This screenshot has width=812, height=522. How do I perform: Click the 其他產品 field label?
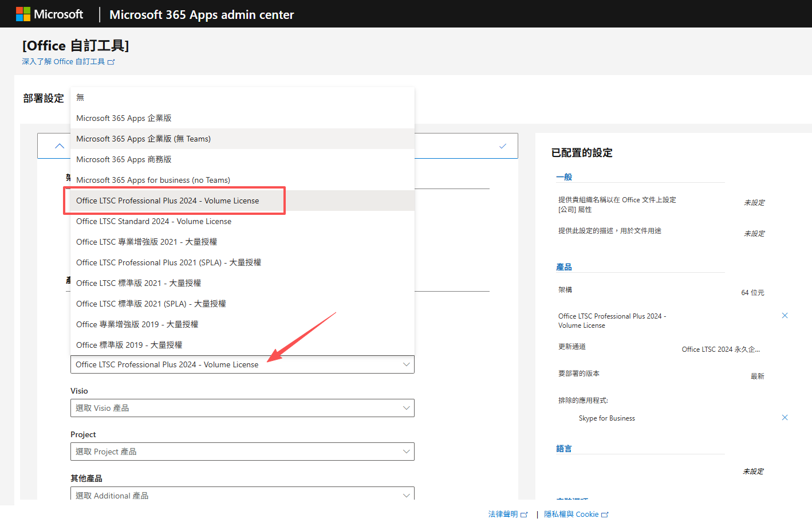[x=86, y=478]
